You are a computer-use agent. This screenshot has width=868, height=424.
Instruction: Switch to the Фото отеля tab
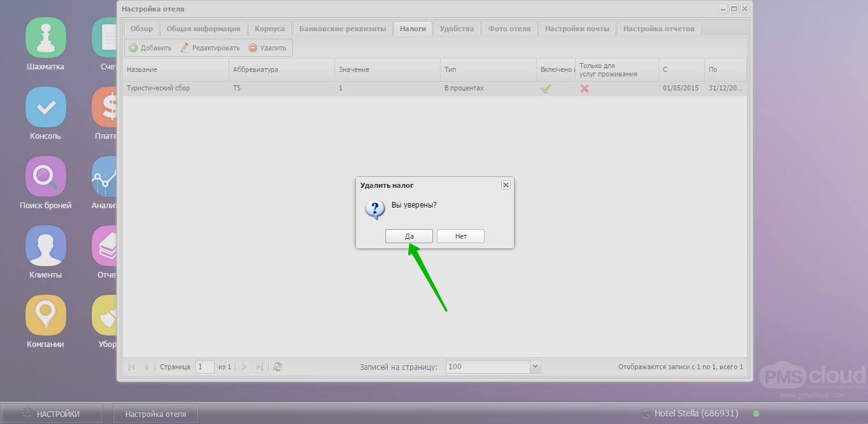pos(509,29)
